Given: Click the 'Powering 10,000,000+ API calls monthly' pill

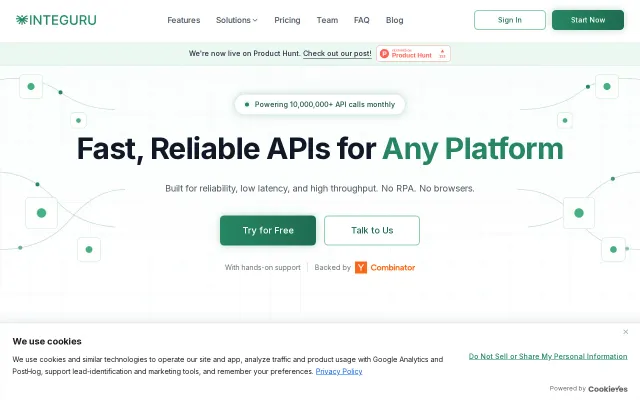Looking at the screenshot, I should point(320,104).
